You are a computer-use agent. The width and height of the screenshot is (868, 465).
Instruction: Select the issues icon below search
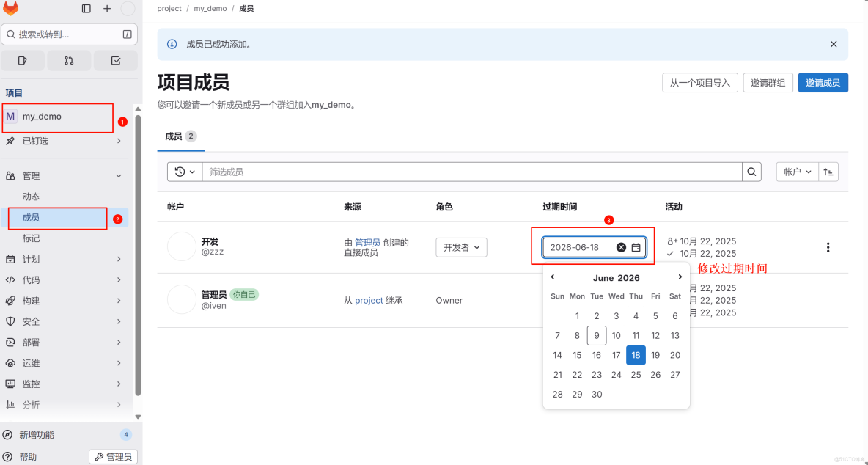22,60
